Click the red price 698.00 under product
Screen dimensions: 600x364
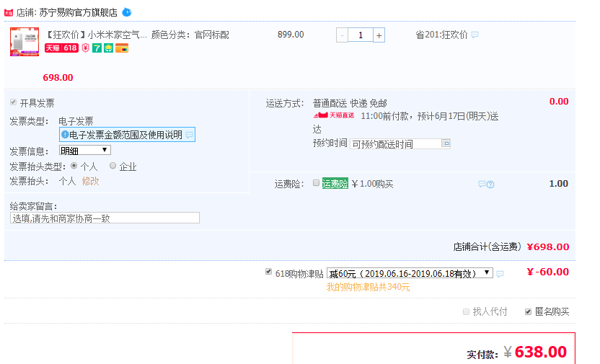(58, 78)
